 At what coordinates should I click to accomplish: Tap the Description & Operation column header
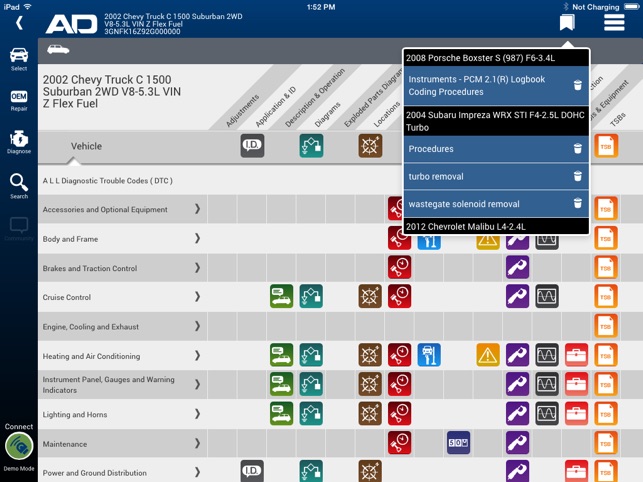tap(315, 98)
